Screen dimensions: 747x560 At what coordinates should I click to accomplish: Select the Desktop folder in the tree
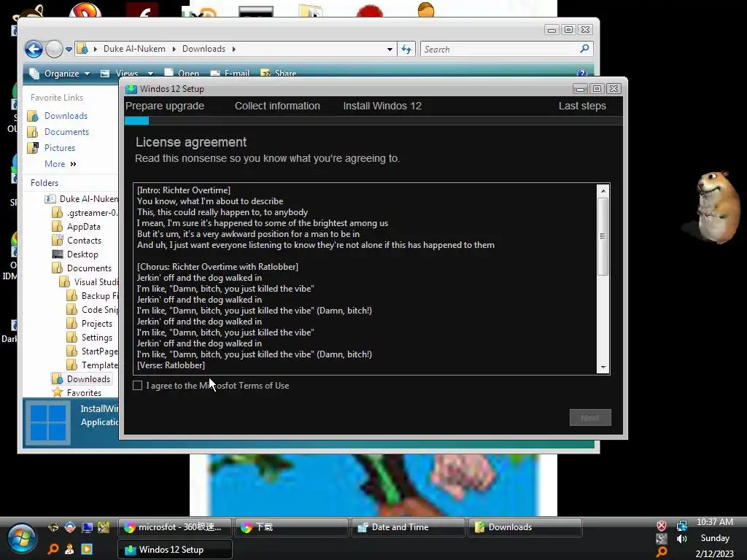(82, 254)
